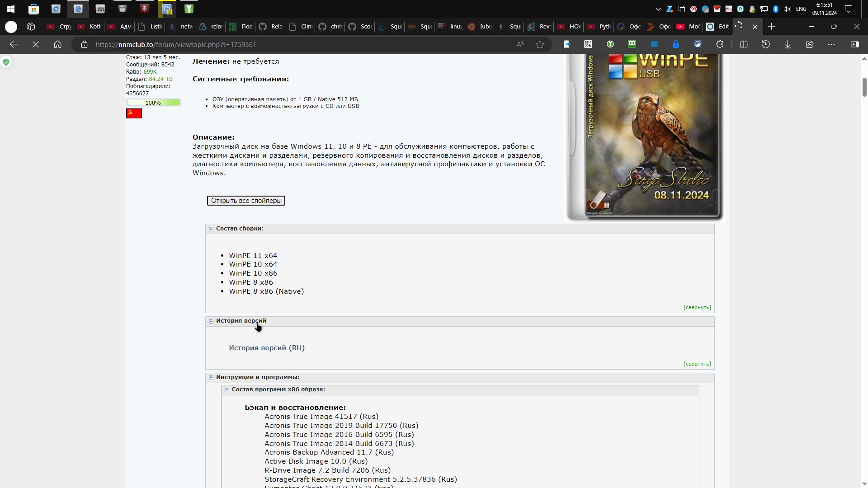868x488 pixels.
Task: Open the Windows Start menu
Action: 11,9
